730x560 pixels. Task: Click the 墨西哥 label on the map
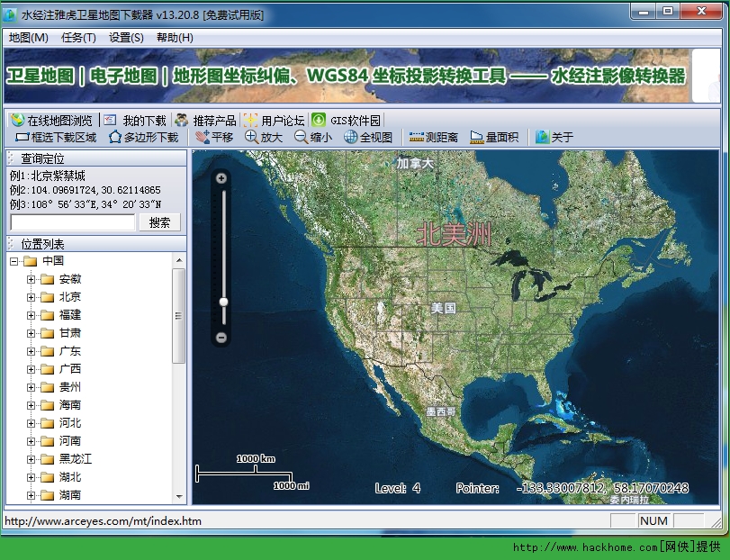(441, 411)
